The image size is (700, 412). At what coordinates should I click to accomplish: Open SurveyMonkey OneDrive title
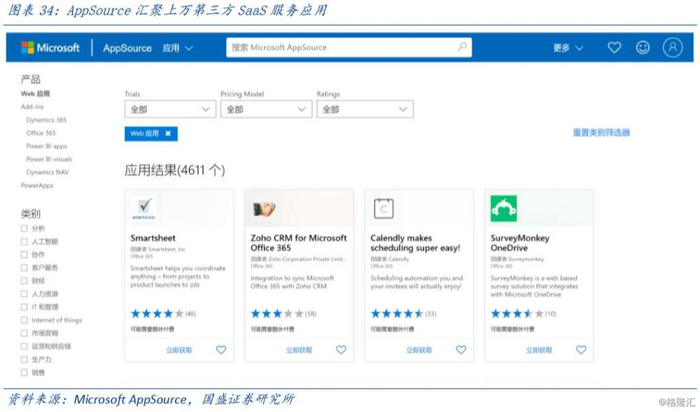(x=520, y=243)
